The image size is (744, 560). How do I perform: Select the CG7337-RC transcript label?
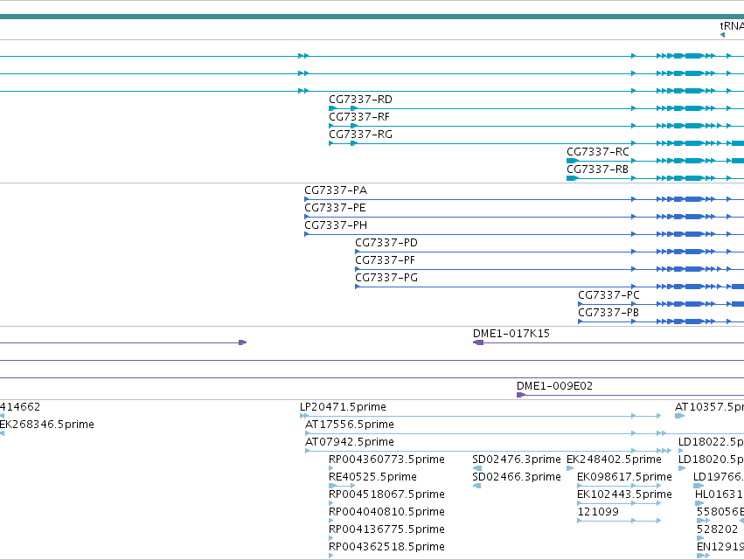click(598, 152)
